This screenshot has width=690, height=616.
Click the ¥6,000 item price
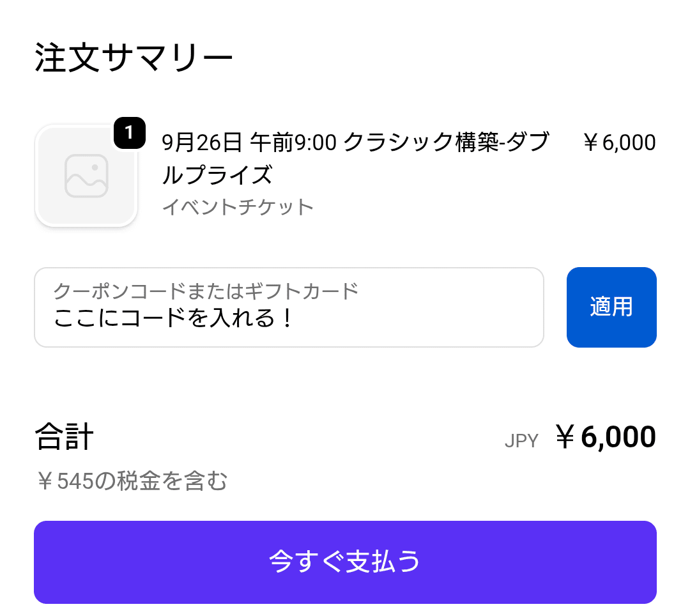click(620, 142)
